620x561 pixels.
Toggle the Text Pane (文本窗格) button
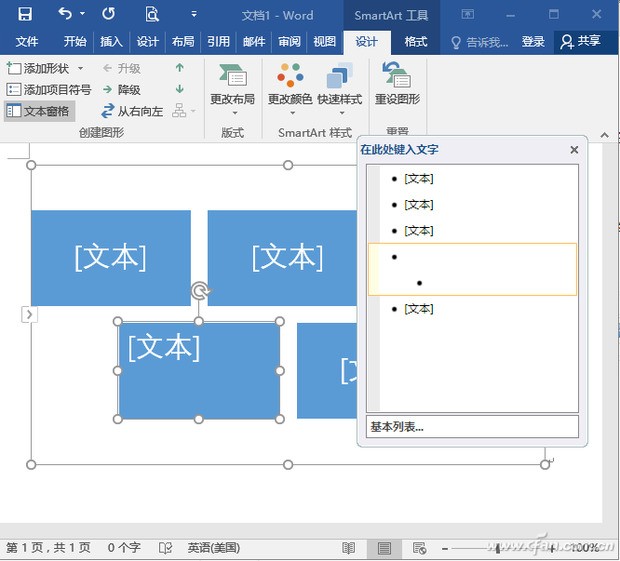pyautogui.click(x=38, y=111)
